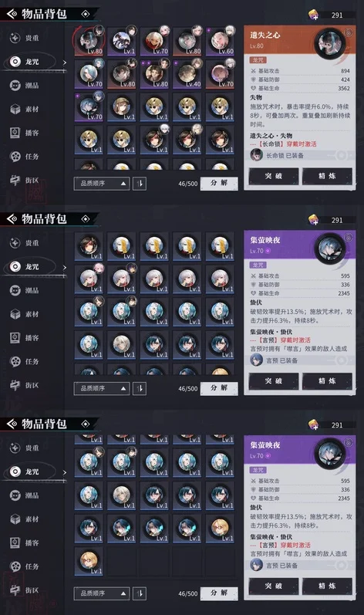Open the 品质顺序 sort dropdown in top screen
The height and width of the screenshot is (615, 364).
[102, 183]
